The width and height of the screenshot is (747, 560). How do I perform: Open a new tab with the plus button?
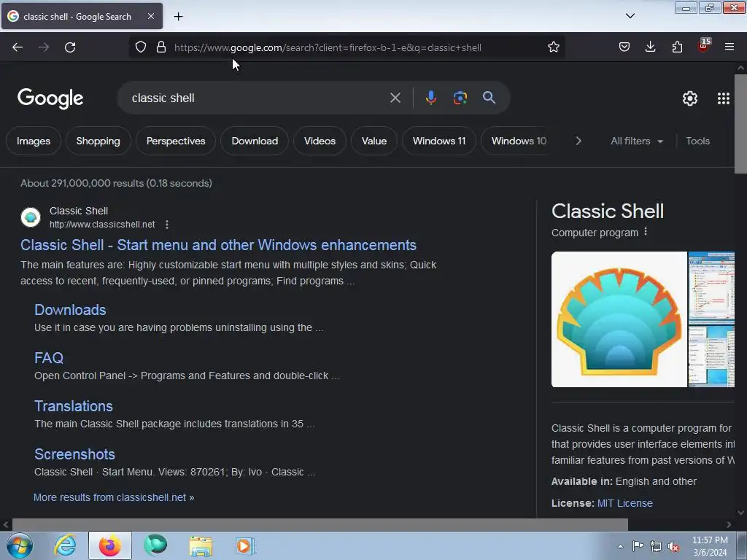(x=178, y=17)
